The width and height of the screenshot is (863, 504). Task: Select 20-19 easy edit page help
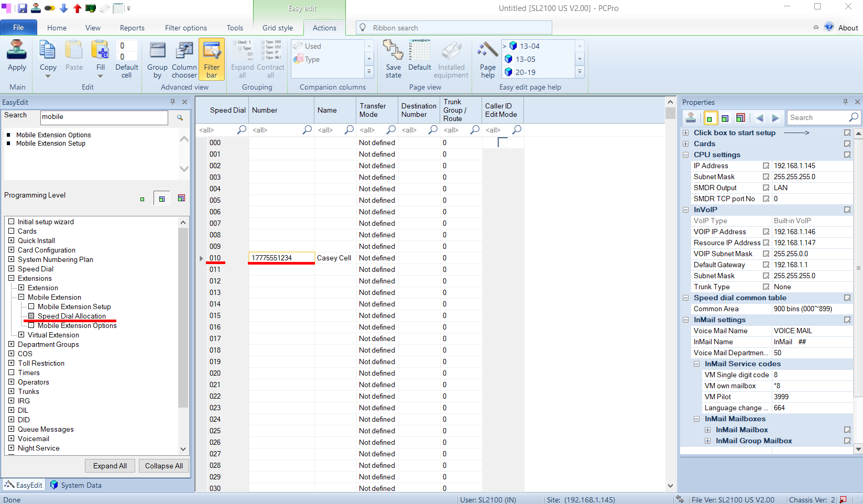525,72
